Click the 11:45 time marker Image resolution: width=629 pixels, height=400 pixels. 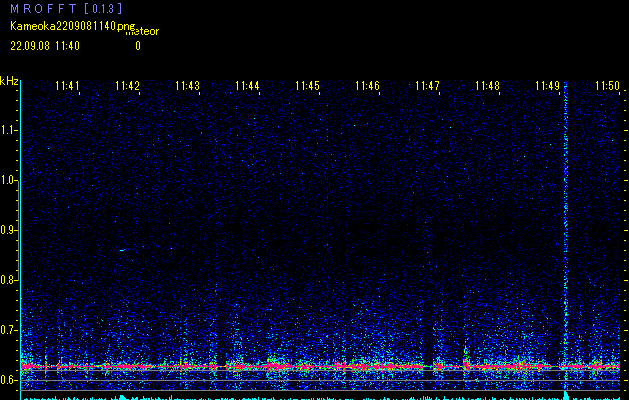[307, 86]
